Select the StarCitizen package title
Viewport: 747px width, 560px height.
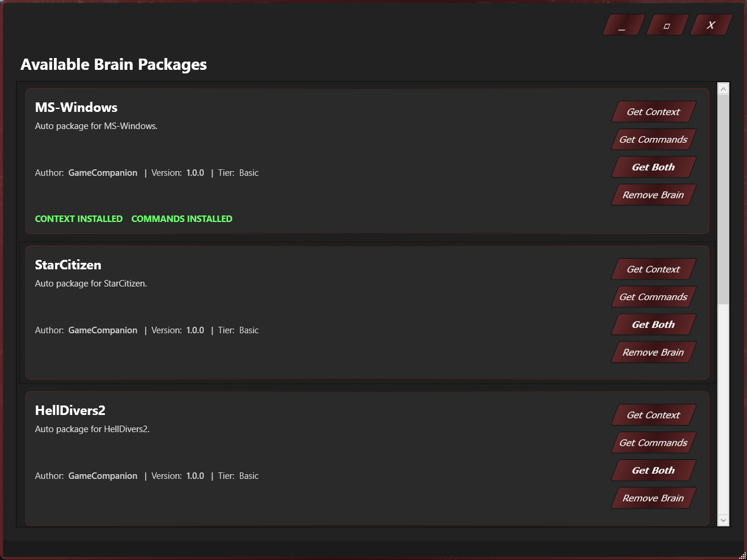click(x=68, y=265)
